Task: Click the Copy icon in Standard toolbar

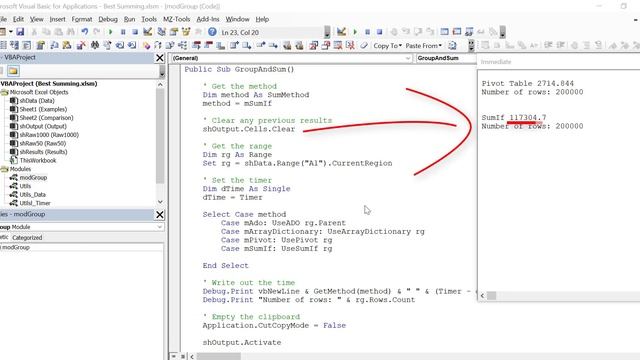Action: pyautogui.click(x=46, y=32)
